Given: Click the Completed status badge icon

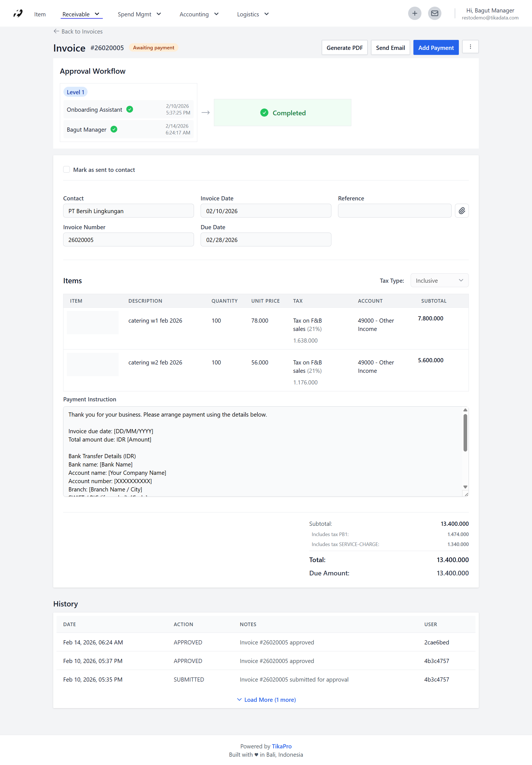Looking at the screenshot, I should (x=264, y=113).
